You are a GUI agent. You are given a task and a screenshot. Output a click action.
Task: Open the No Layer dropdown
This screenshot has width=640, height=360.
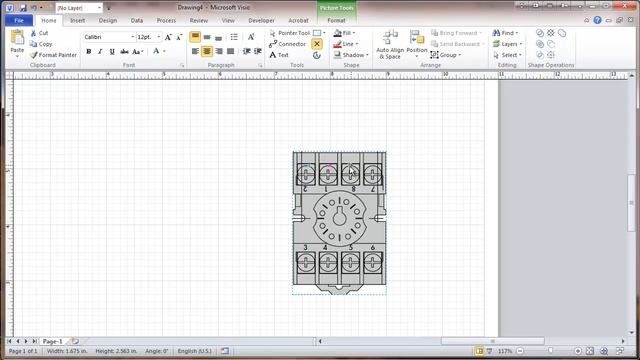pos(99,8)
